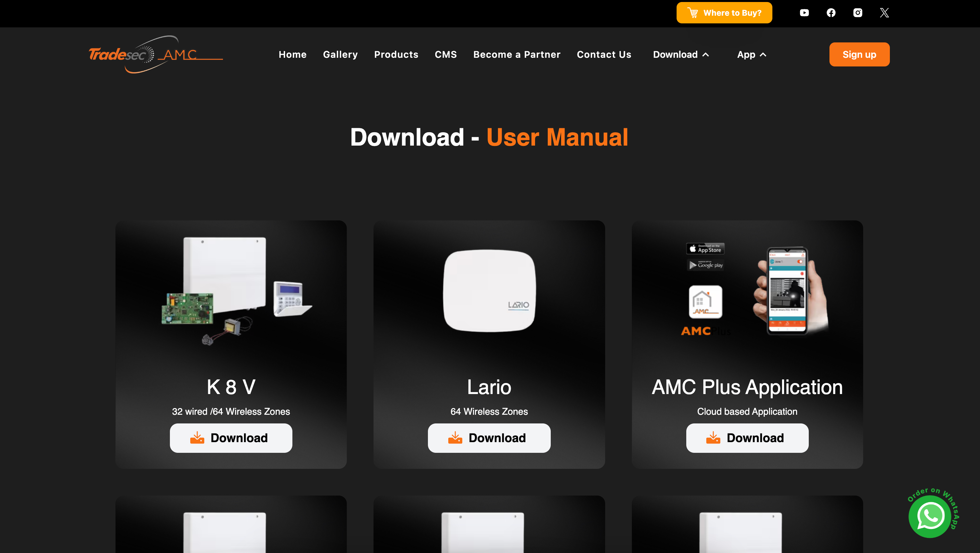Expand the App menu chevron
Viewport: 980px width, 553px height.
763,54
